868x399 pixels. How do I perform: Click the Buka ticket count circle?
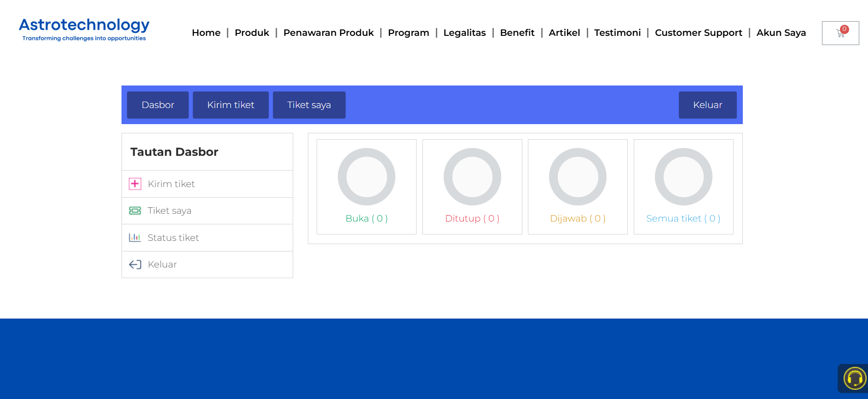pyautogui.click(x=366, y=177)
